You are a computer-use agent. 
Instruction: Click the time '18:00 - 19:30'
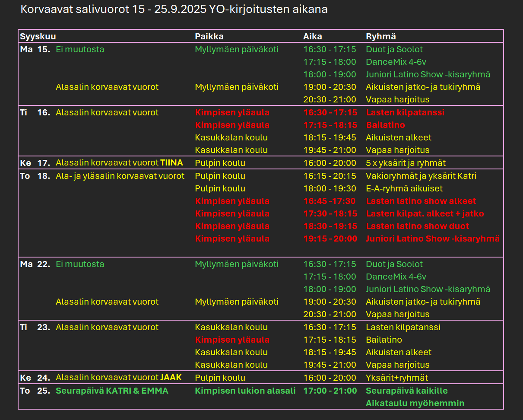pos(330,188)
